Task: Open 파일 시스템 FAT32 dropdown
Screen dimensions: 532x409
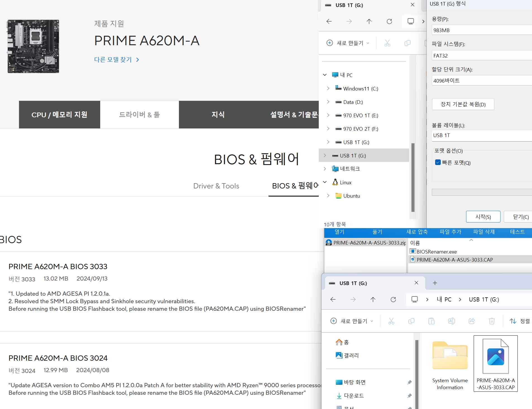Action: pyautogui.click(x=482, y=55)
